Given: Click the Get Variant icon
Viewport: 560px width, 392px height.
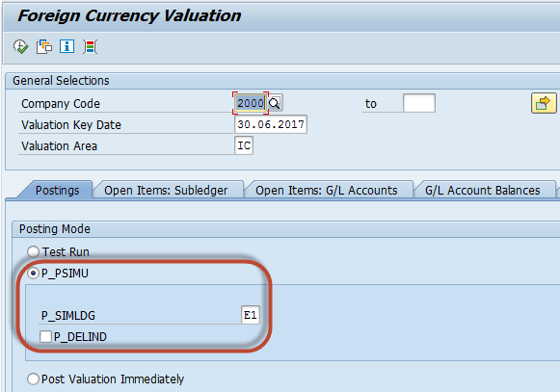Looking at the screenshot, I should pos(44,47).
